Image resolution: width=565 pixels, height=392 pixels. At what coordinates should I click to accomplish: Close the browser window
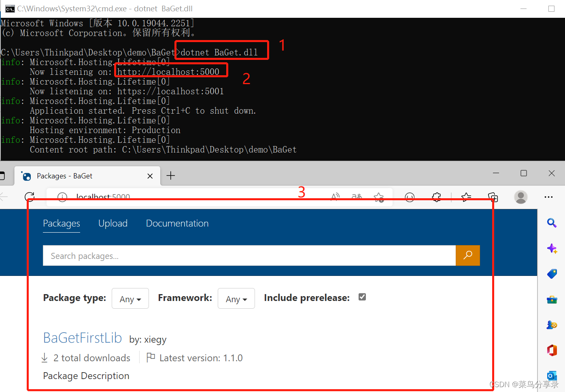tap(552, 173)
